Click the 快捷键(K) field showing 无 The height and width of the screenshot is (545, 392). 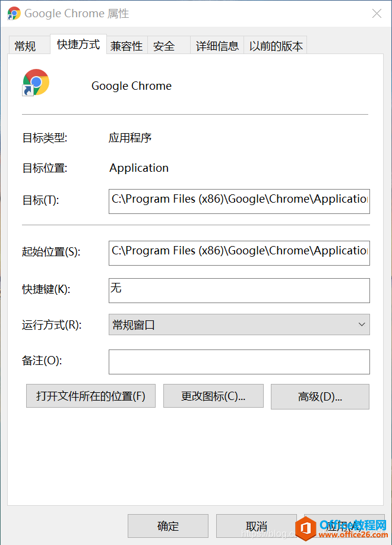coord(239,291)
